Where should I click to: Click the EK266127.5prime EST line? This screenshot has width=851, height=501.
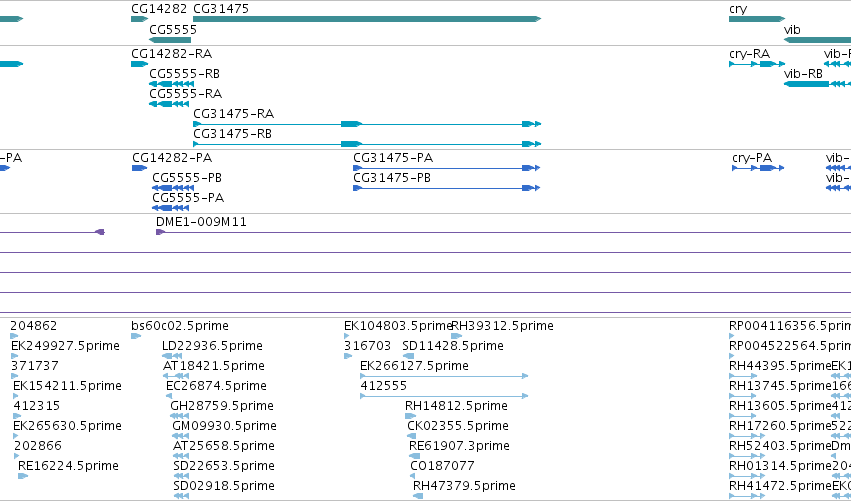click(444, 376)
